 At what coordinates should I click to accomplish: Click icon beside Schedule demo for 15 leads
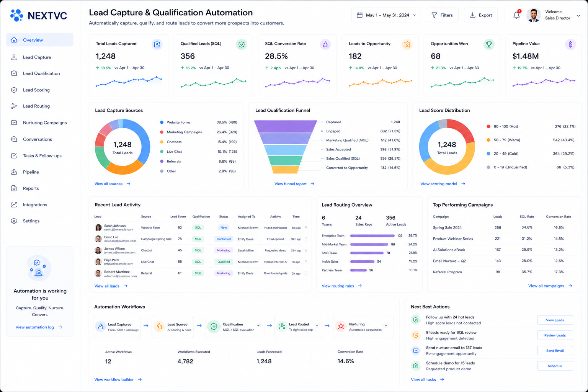416,366
